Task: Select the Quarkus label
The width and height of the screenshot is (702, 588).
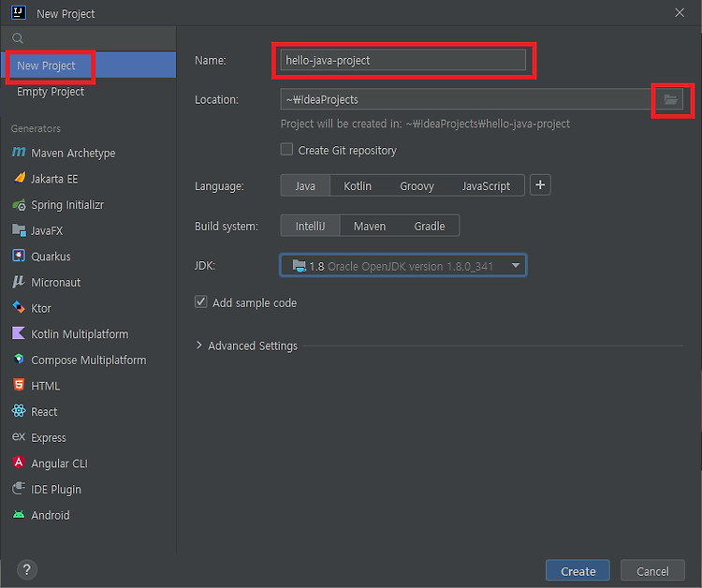Action: [x=51, y=257]
